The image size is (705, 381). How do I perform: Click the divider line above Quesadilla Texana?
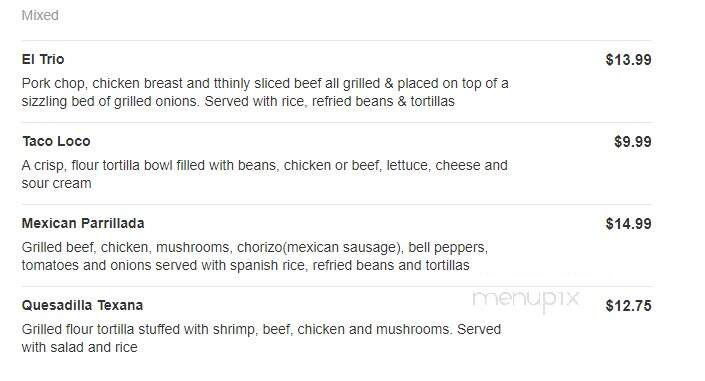[x=337, y=286]
